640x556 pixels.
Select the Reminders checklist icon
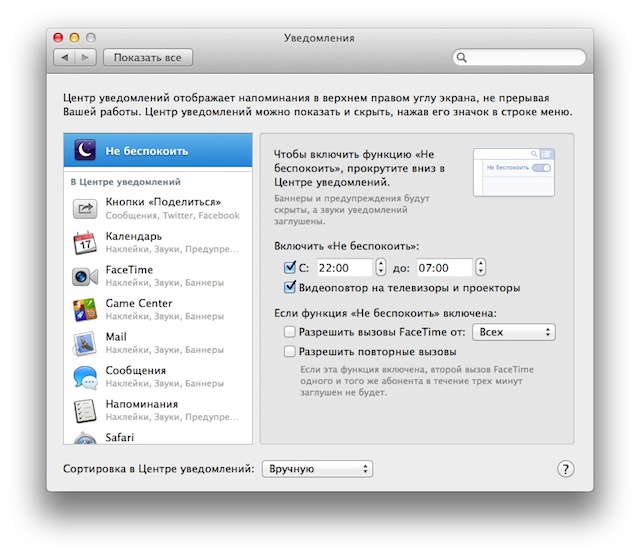click(85, 410)
